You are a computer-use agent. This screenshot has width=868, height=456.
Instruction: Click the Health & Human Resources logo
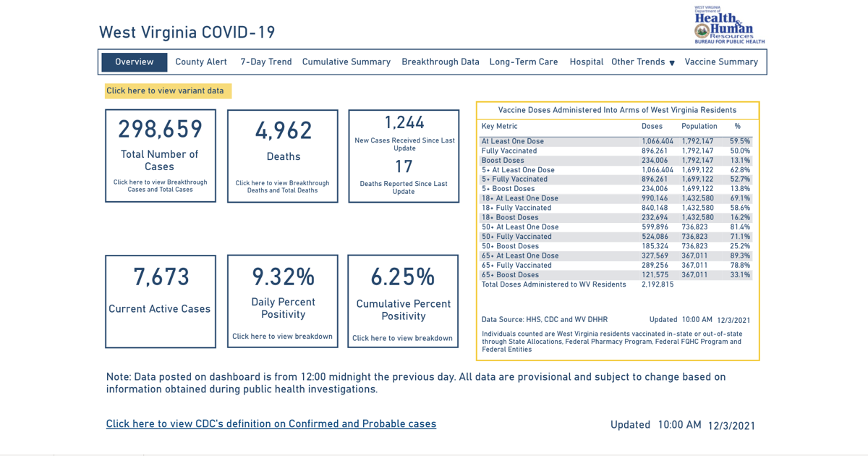pos(728,25)
